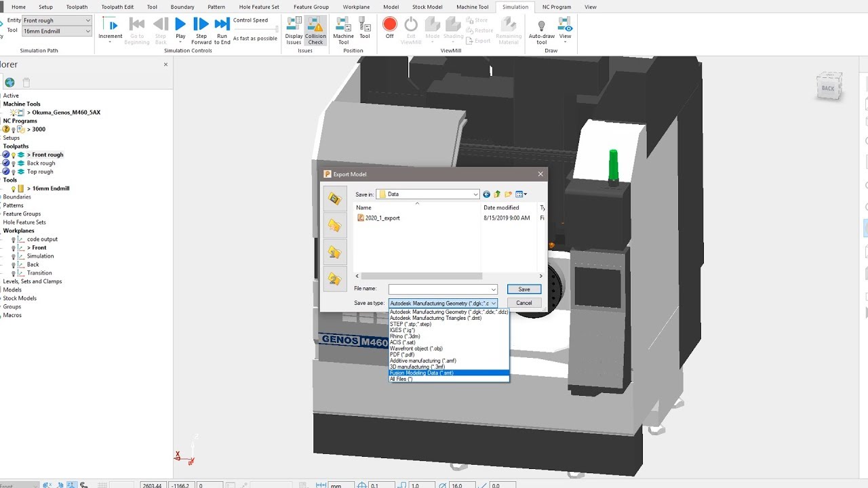868x488 pixels.
Task: Click the Back arrow in Export dialog
Action: coord(486,195)
